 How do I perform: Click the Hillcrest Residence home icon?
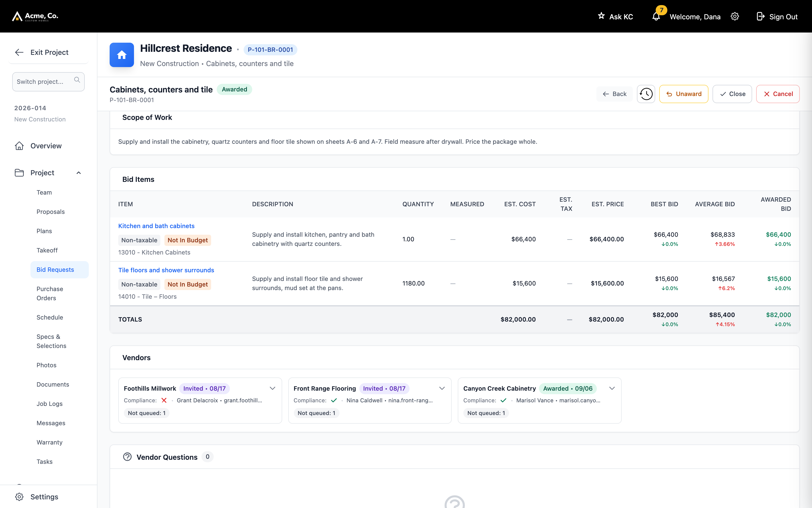pos(122,55)
